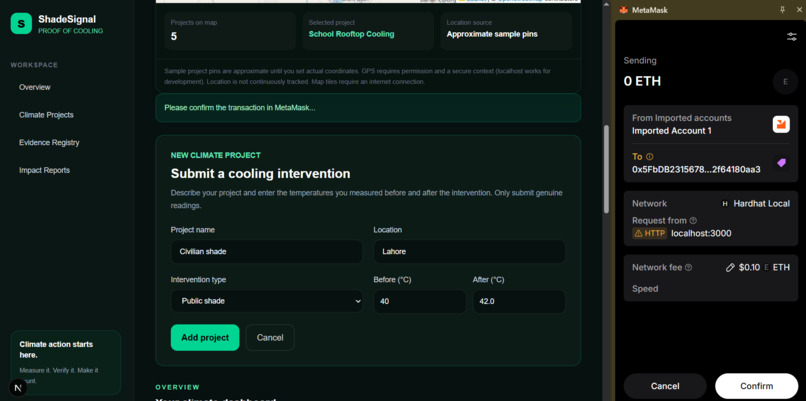Pin the MetaMask panel
Image resolution: width=806 pixels, height=401 pixels.
click(782, 10)
